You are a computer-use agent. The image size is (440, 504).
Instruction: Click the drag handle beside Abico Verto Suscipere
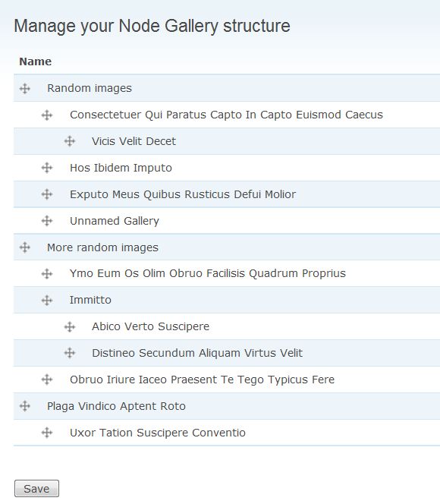[70, 327]
